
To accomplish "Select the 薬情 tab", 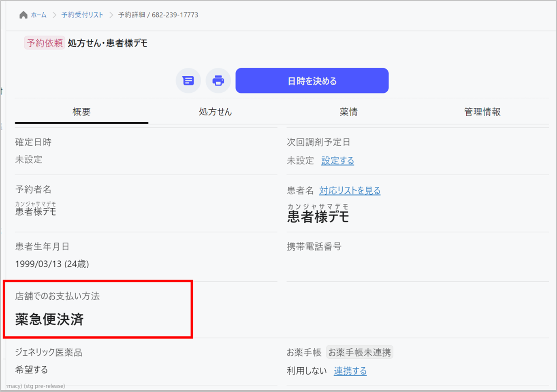I will [x=348, y=112].
